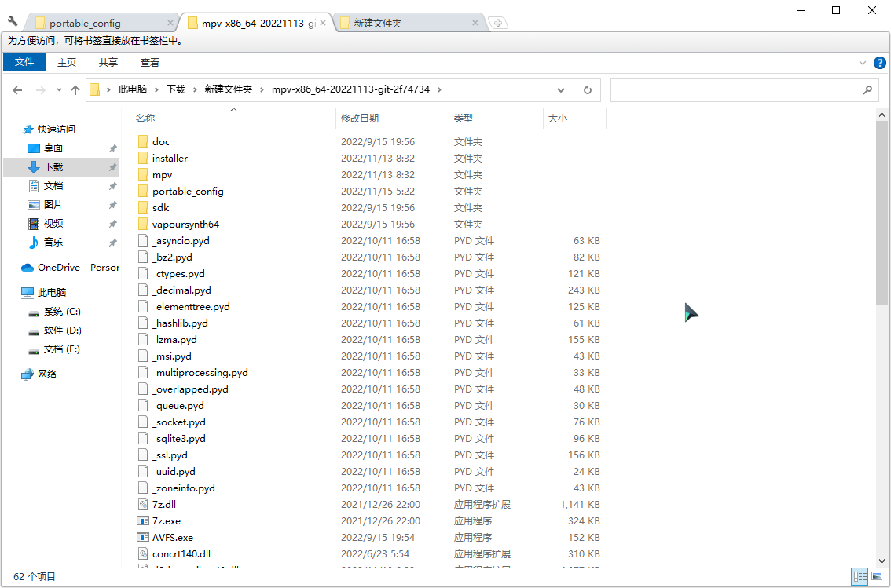891x588 pixels.
Task: Switch to the 新建文件夹 tab
Action: coord(409,23)
